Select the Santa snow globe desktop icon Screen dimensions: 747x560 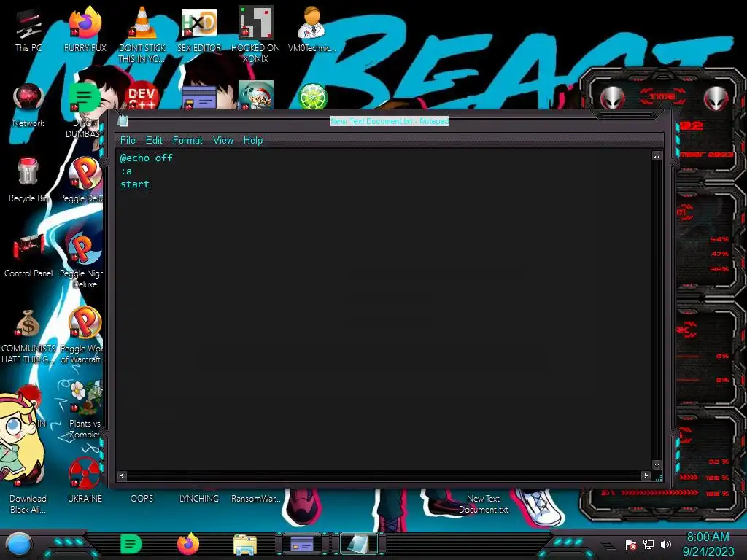coord(256,96)
